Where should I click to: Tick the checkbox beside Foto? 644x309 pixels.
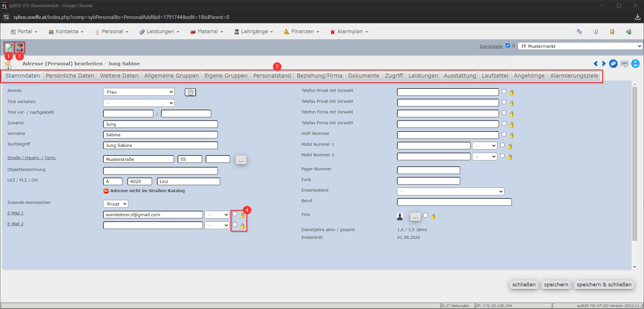tap(426, 215)
